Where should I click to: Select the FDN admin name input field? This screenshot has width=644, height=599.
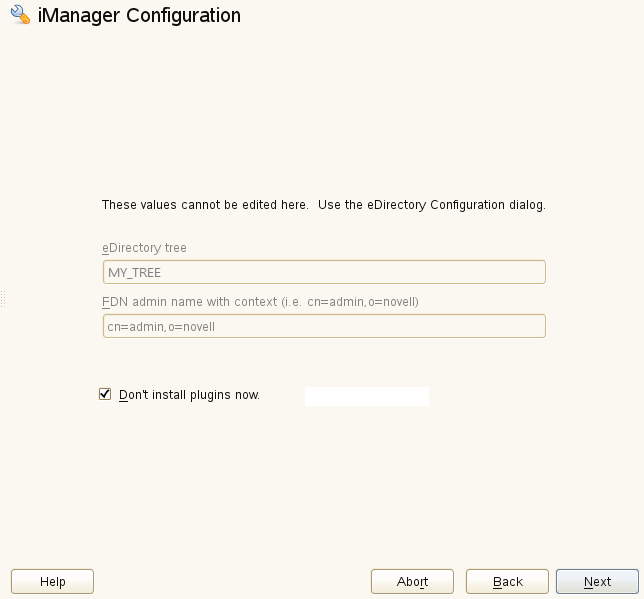324,326
